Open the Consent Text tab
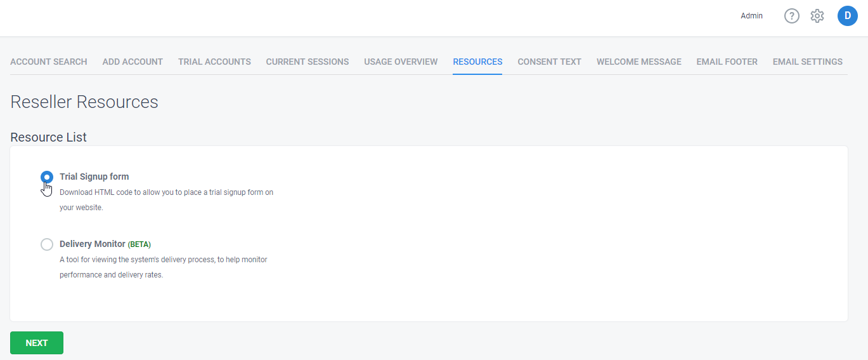Viewport: 868px width, 360px height. (x=549, y=62)
